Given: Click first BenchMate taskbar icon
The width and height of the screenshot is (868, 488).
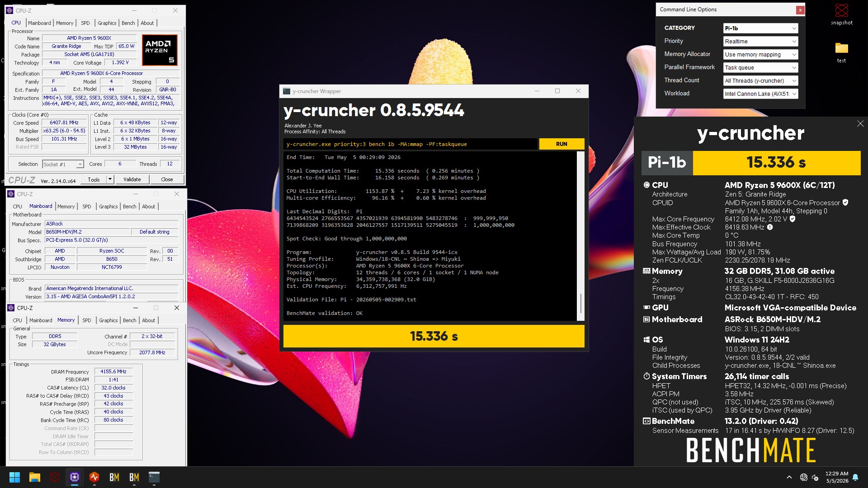Looking at the screenshot, I should 114,477.
